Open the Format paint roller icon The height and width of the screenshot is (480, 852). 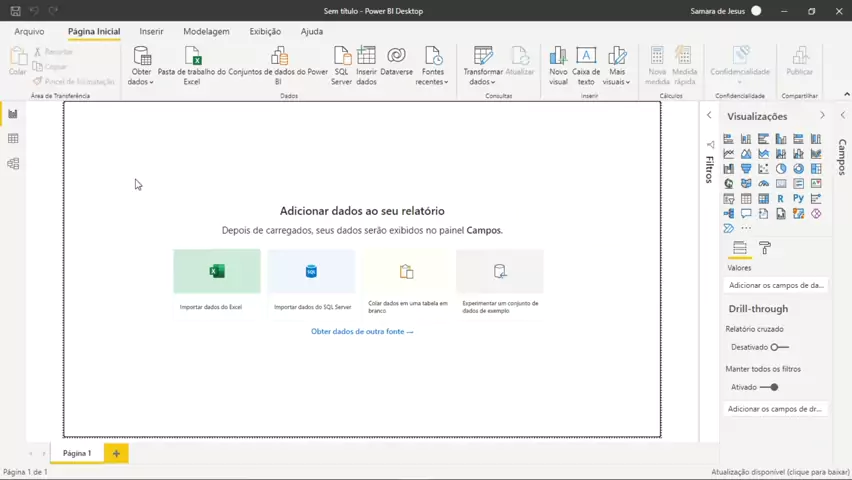[x=765, y=248]
